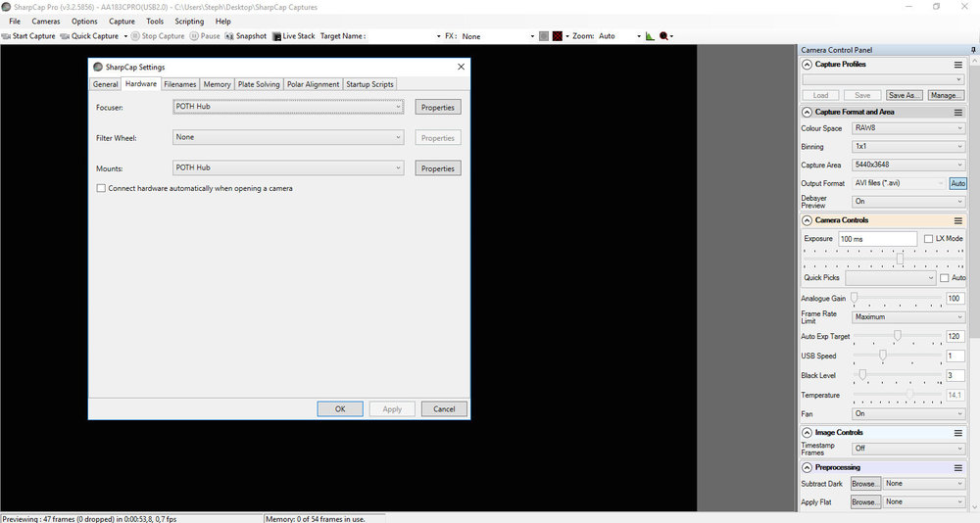Open the File menu

tap(15, 22)
